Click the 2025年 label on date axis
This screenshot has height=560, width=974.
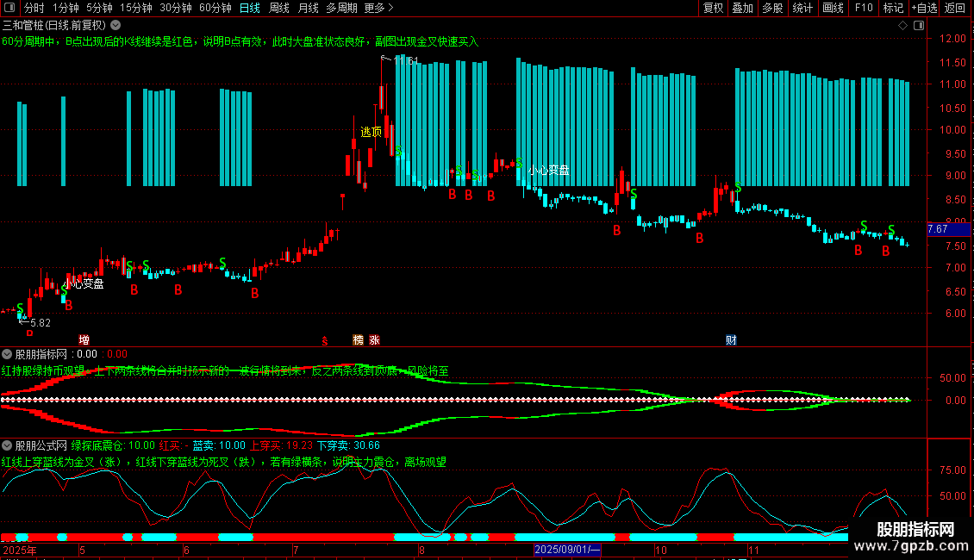[20, 550]
